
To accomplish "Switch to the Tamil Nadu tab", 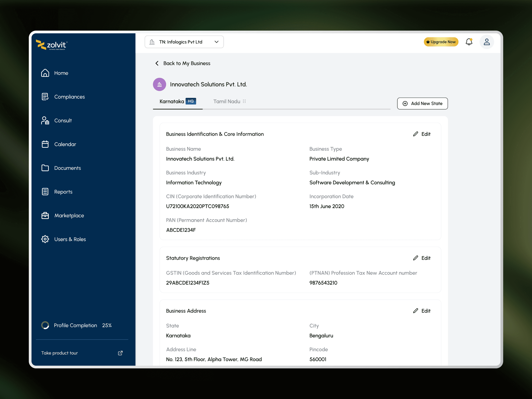I will click(227, 102).
